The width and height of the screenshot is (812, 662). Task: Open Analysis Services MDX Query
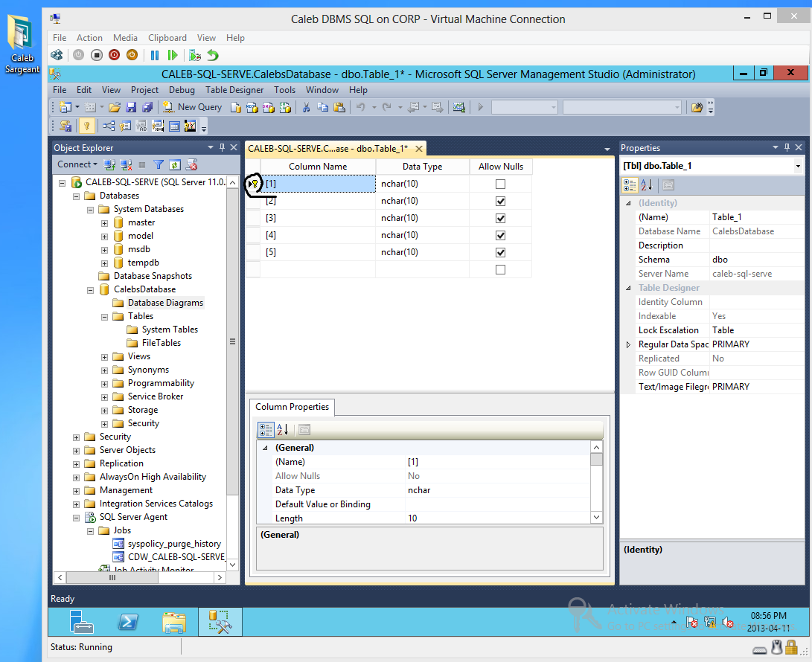tap(252, 107)
